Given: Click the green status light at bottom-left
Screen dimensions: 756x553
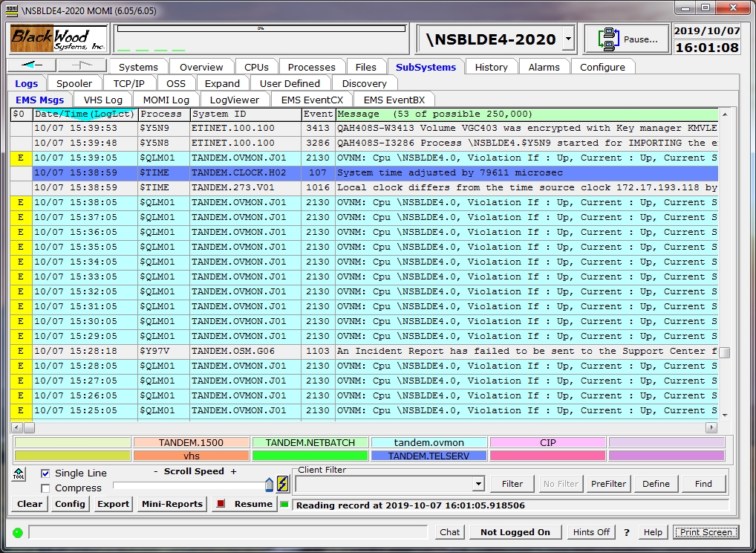Looking at the screenshot, I should [18, 532].
